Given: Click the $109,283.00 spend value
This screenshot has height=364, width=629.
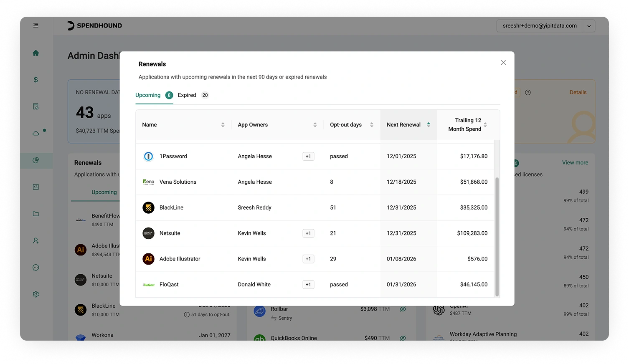Looking at the screenshot, I should tap(472, 233).
